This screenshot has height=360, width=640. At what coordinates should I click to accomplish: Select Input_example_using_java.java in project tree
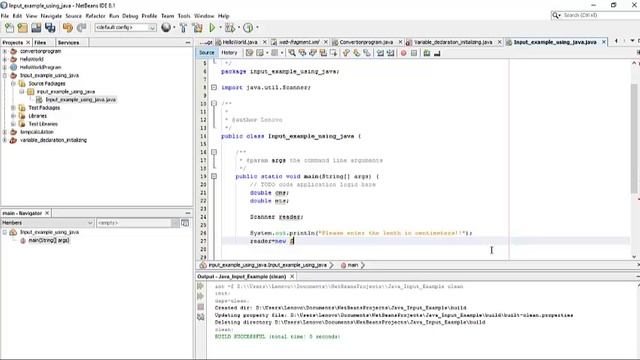coord(81,100)
